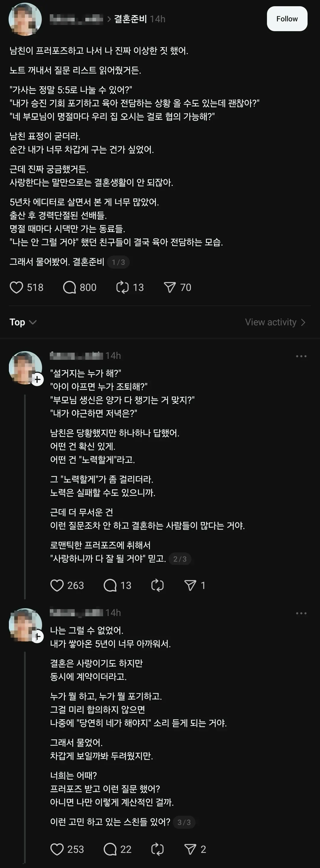Image resolution: width=320 pixels, height=868 pixels.
Task: Like the main post with 518 likes
Action: (17, 287)
